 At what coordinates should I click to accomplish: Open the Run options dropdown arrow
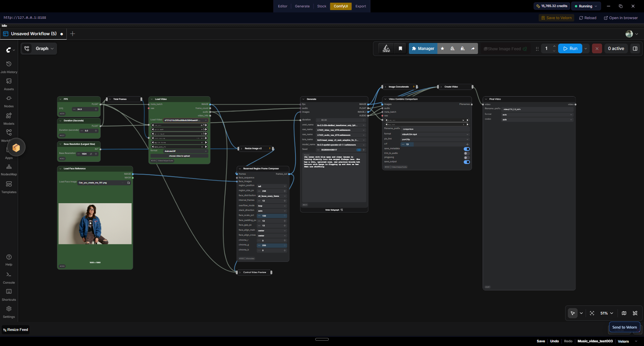pyautogui.click(x=586, y=49)
